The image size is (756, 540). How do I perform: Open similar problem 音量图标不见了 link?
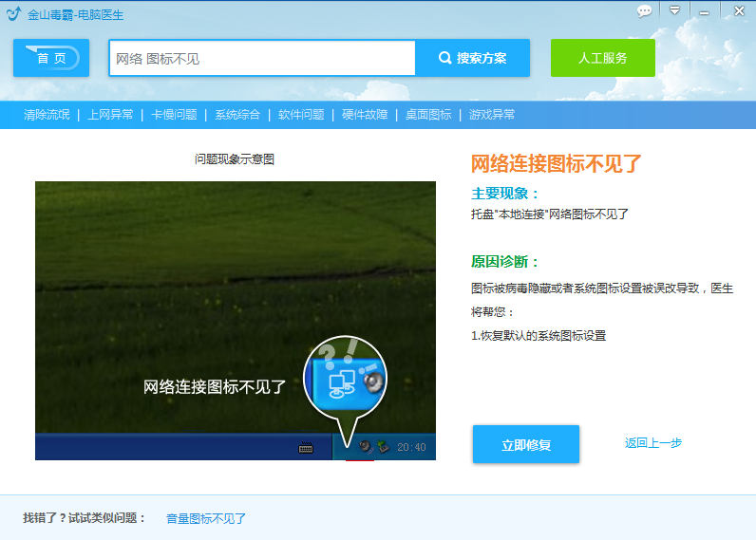tap(206, 518)
